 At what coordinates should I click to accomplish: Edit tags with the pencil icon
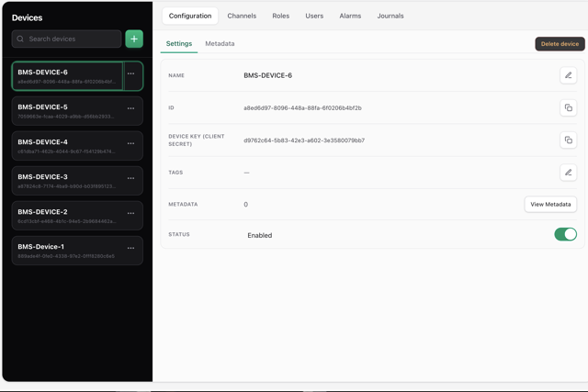(x=568, y=173)
